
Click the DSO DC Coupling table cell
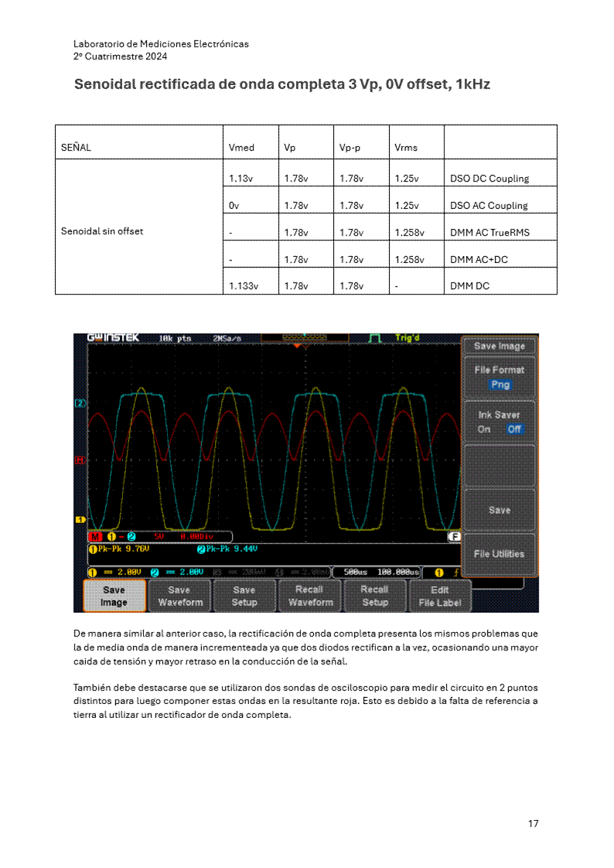pos(500,178)
